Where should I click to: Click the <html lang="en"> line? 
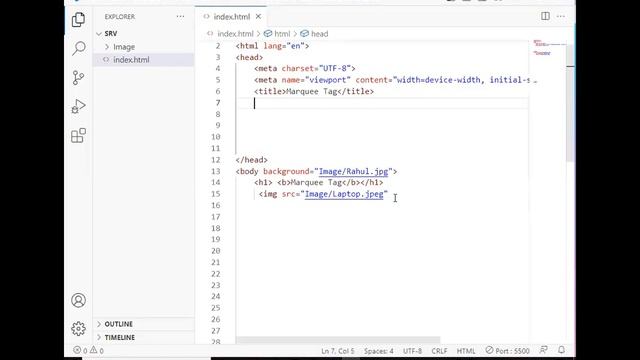click(272, 46)
